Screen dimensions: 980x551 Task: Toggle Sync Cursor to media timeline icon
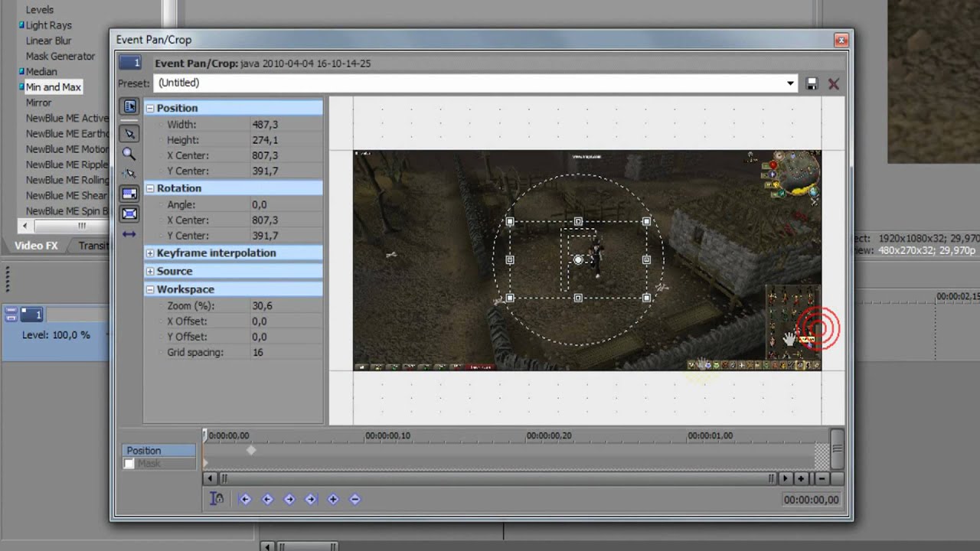pos(217,499)
